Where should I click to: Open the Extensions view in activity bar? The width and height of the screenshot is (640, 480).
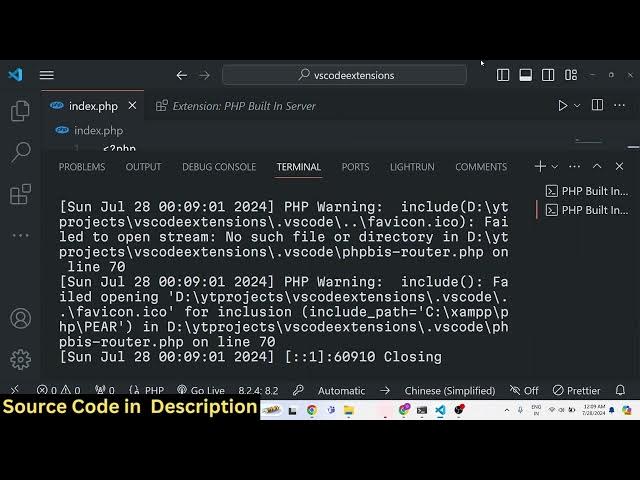[20, 193]
